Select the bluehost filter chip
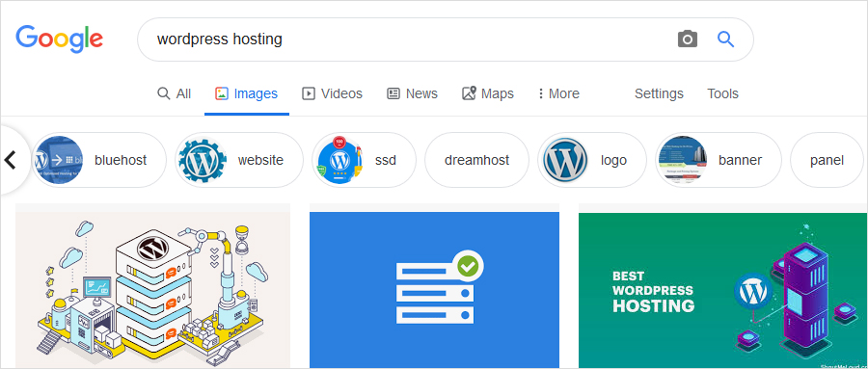Viewport: 868px width, 369px height. tap(99, 161)
